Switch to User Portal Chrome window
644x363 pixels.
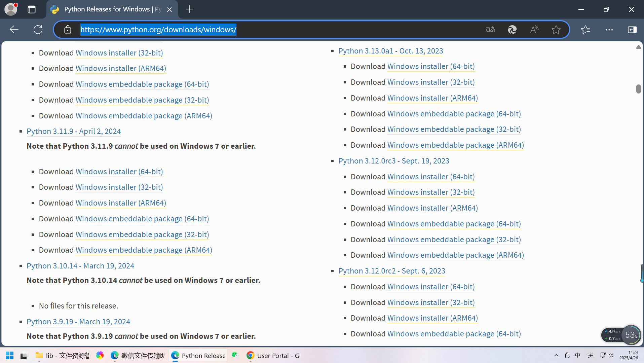pos(273,356)
